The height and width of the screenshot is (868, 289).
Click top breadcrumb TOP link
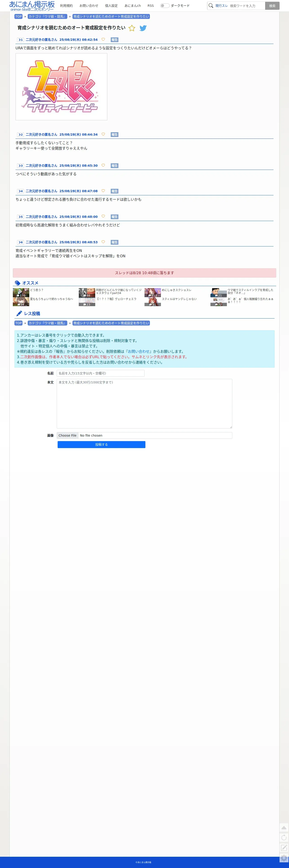(x=18, y=16)
